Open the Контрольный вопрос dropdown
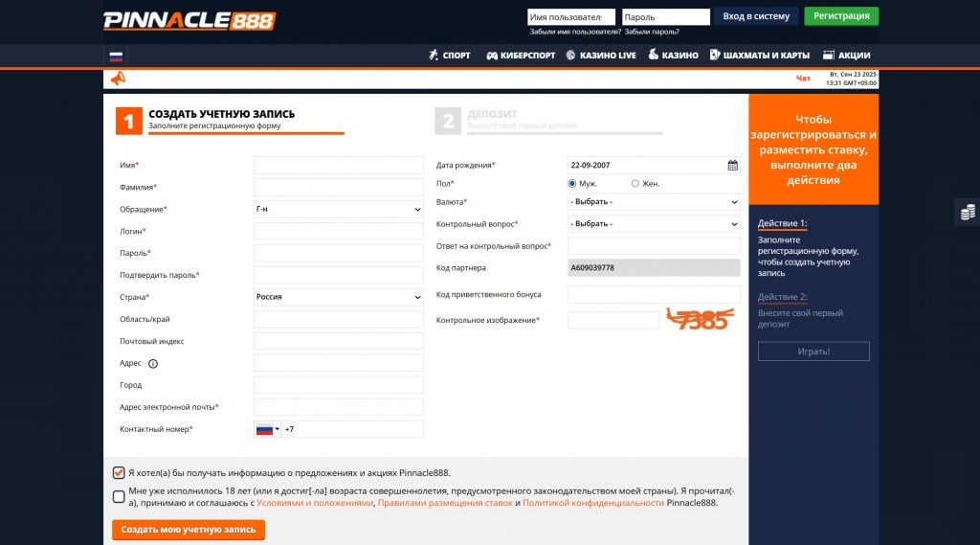980x545 pixels. 654,224
